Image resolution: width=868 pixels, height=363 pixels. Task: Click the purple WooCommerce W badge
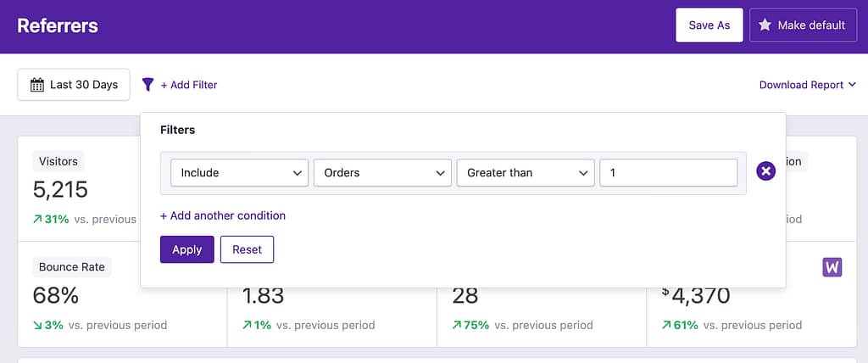pos(832,267)
